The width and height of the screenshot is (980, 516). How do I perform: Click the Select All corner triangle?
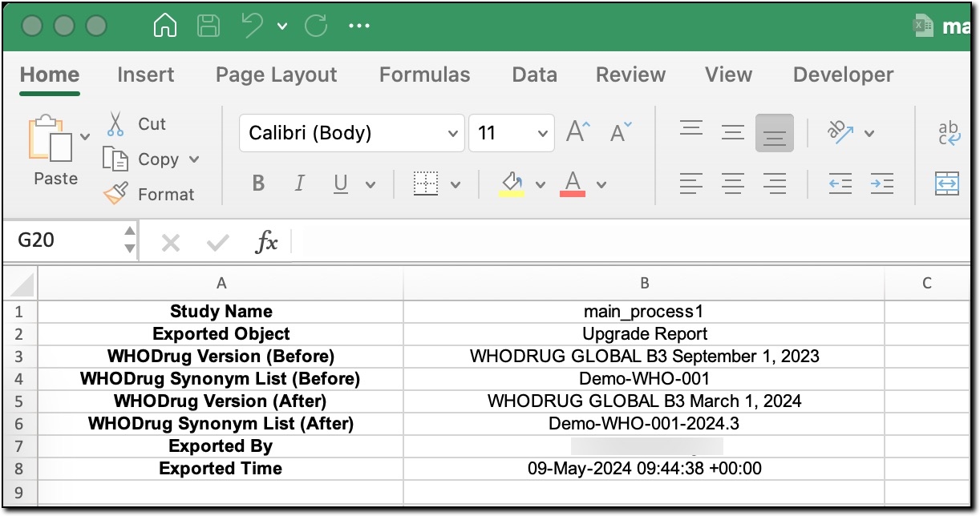tap(23, 284)
